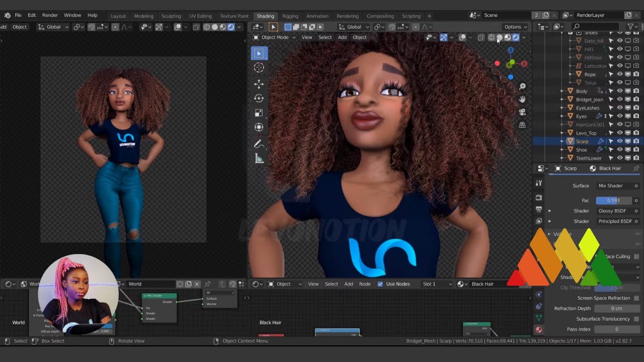Select the Select Box tool in the viewport toolbar

coord(259,53)
